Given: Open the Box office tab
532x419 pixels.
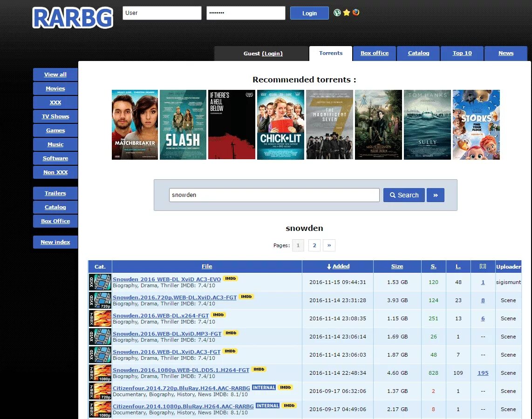Looking at the screenshot, I should coord(375,53).
